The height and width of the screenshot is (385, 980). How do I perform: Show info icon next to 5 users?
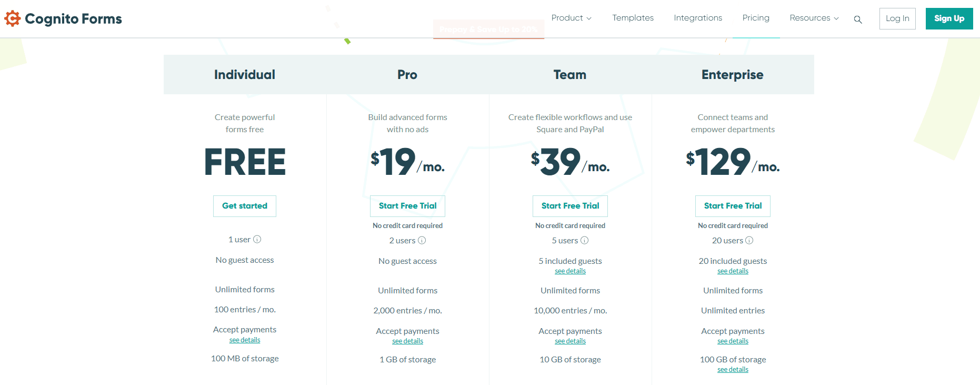coord(585,240)
